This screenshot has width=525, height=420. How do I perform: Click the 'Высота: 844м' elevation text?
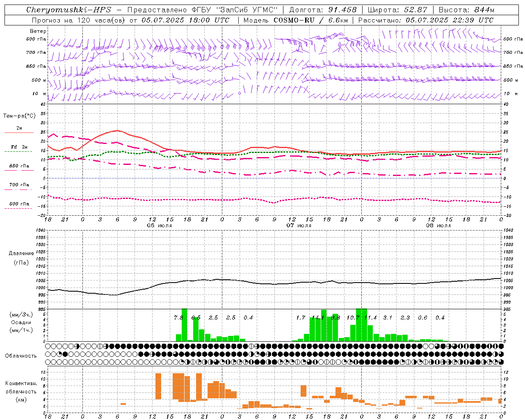[x=466, y=10]
